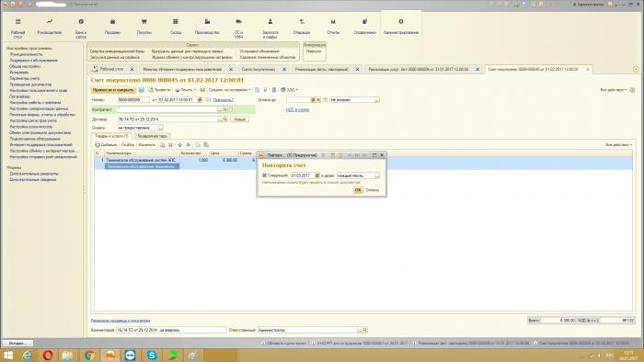This screenshot has width=644, height=362.
Task: Click the save document diskette icon
Action: click(142, 90)
